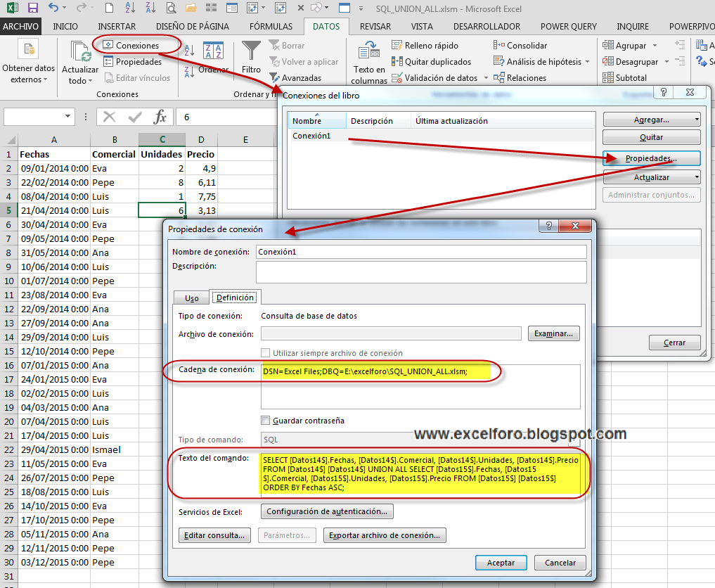
Task: Click the Sort Z to A descending icon
Action: click(189, 72)
